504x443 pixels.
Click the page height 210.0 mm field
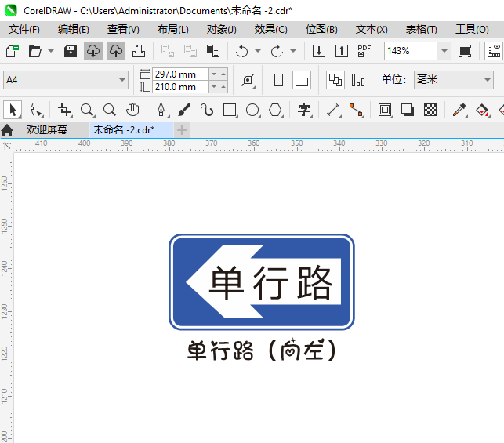180,87
